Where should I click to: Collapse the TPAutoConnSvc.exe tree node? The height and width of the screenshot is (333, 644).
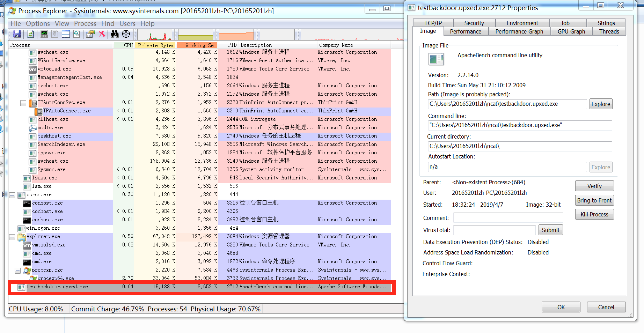coord(23,103)
